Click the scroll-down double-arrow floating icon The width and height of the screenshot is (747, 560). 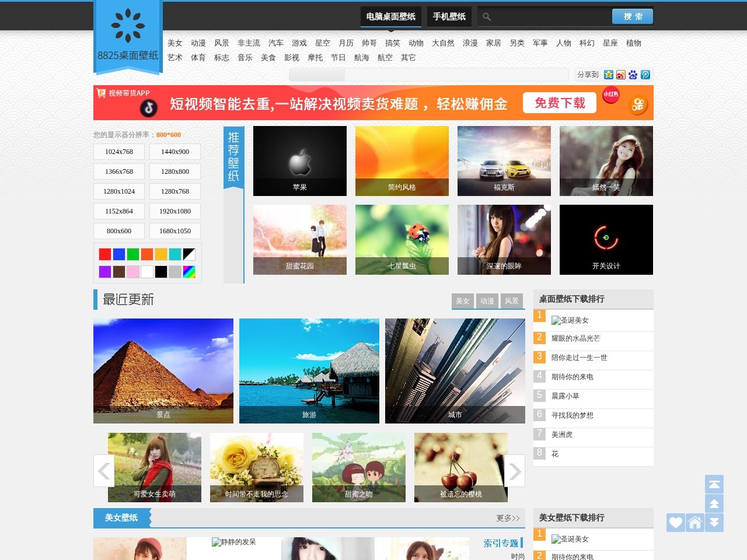714,523
